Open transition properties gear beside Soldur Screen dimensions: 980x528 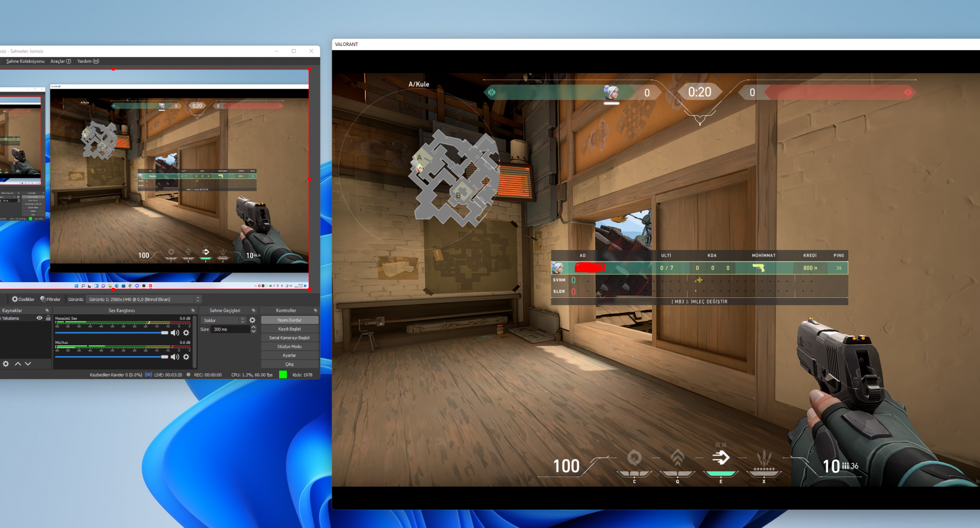(x=252, y=320)
